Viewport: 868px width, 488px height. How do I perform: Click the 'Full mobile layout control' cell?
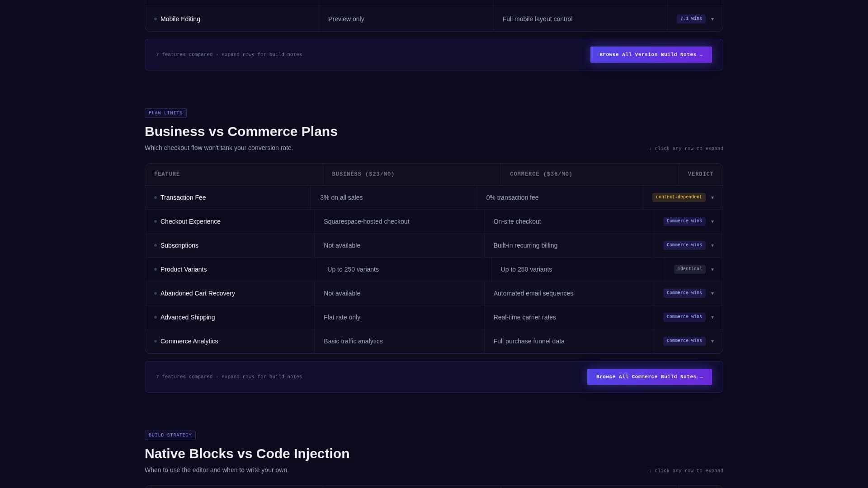(580, 19)
